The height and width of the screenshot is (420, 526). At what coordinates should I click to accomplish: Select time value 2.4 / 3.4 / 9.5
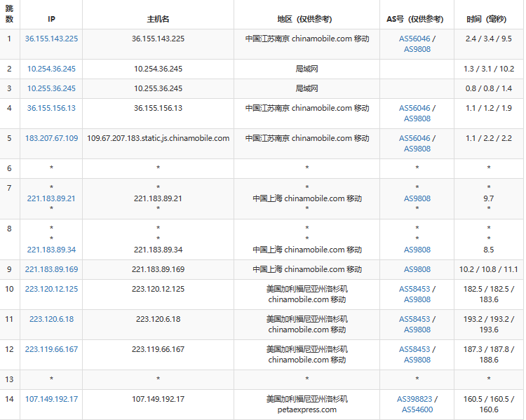click(x=489, y=39)
